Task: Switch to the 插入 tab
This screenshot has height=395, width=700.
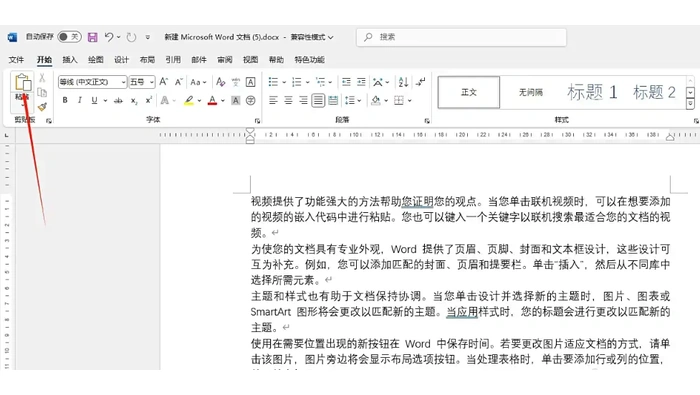Action: [x=70, y=60]
